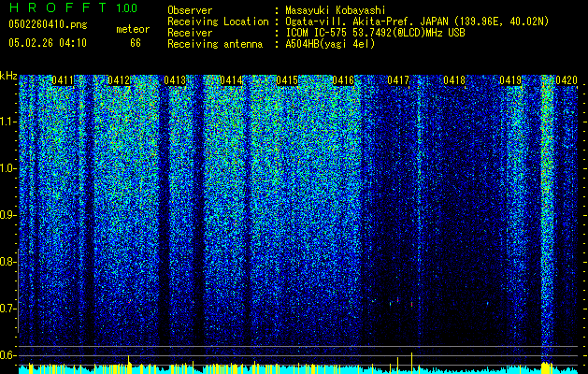Click the kHz axis unit label
The width and height of the screenshot is (588, 374).
pyautogui.click(x=8, y=76)
